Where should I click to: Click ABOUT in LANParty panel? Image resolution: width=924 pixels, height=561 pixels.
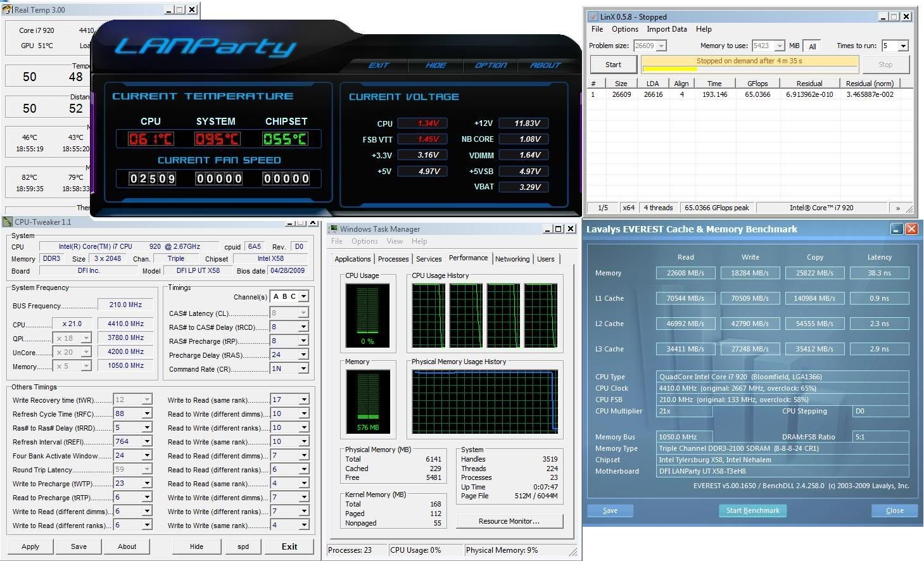[545, 65]
